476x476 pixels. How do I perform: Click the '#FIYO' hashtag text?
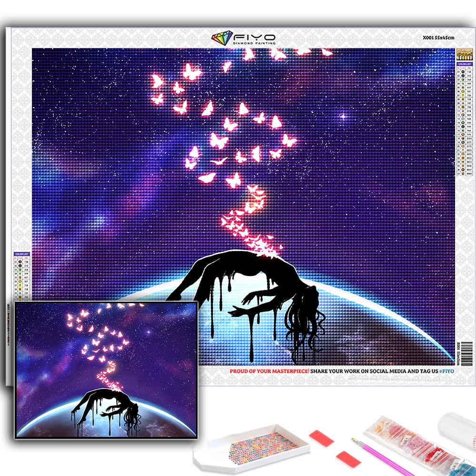point(446,371)
